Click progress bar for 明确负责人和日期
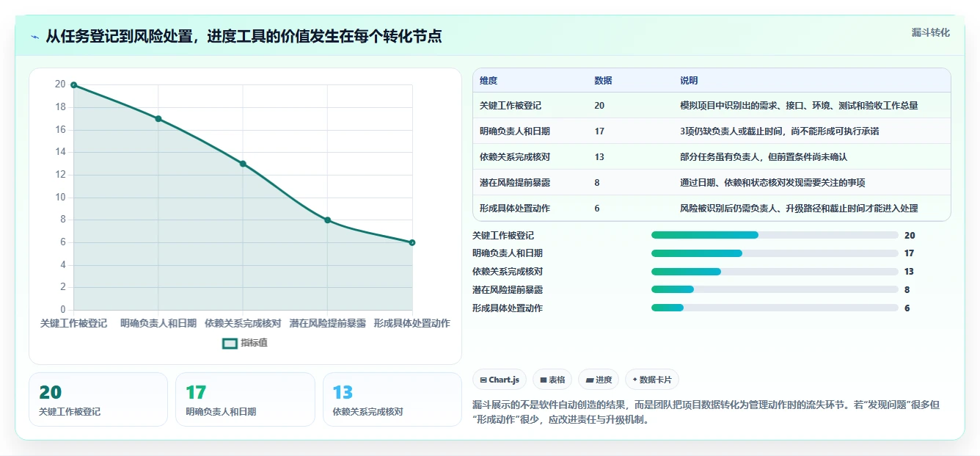The image size is (980, 456). tap(775, 253)
